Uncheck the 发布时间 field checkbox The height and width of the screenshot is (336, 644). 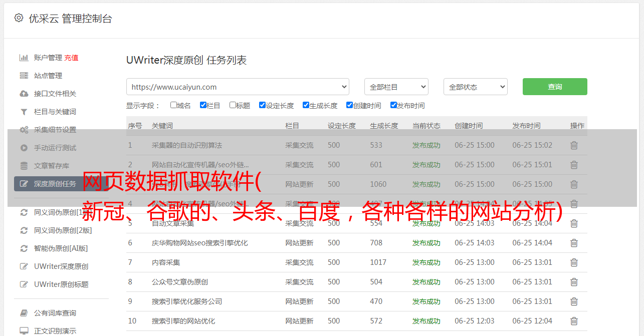pos(393,105)
